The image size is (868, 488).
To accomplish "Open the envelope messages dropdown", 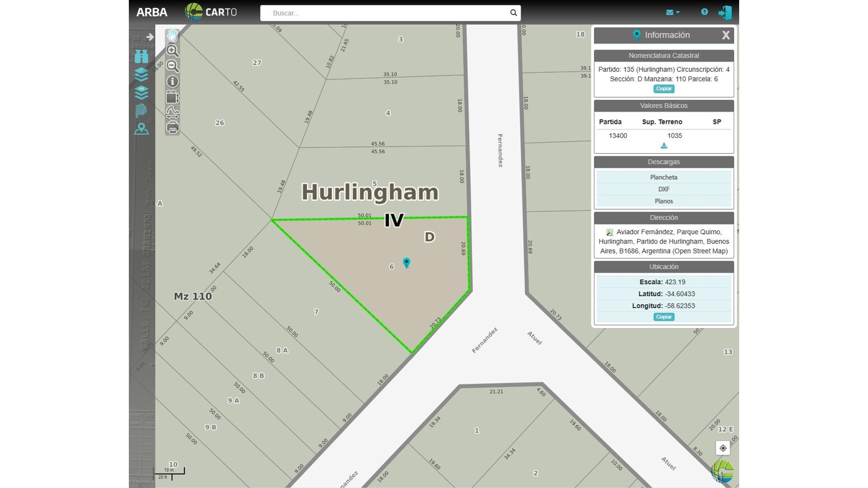I will point(673,12).
